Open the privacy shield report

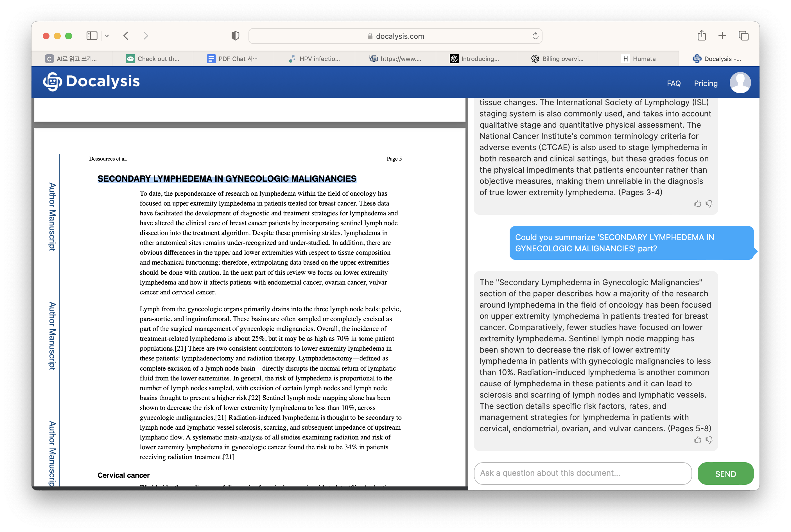click(x=235, y=36)
